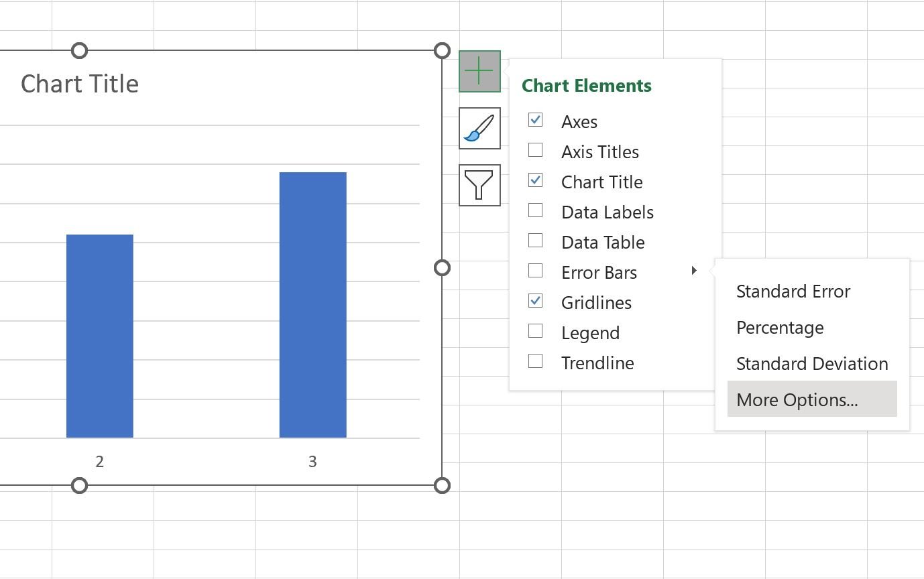Select the top-right chart resize handle
924x579 pixels.
tap(442, 50)
